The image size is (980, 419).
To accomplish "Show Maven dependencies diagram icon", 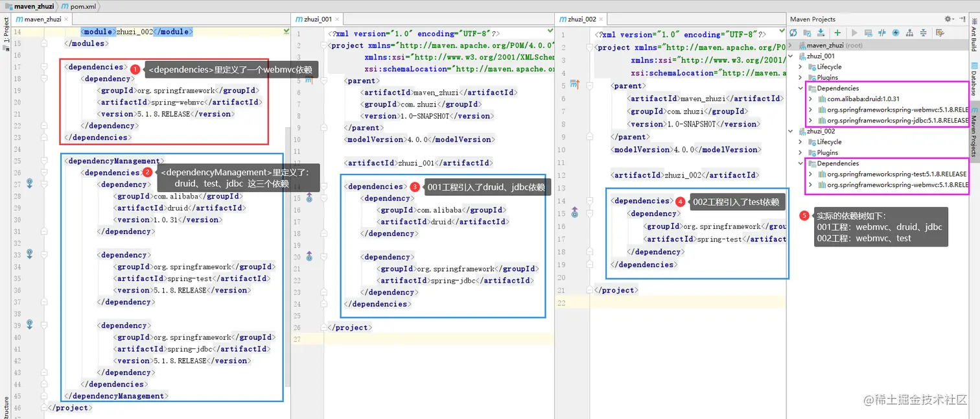I will (x=909, y=32).
